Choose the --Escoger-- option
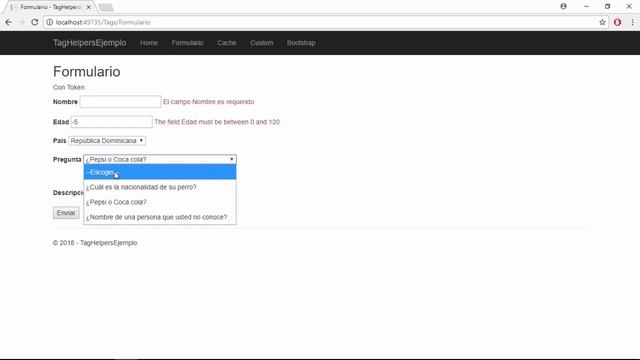This screenshot has height=360, width=640. point(160,172)
